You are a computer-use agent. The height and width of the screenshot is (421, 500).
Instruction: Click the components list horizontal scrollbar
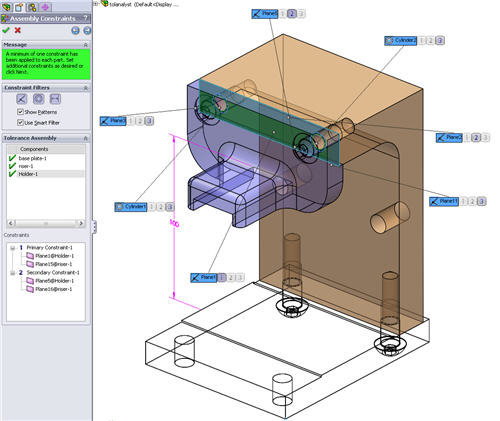point(46,223)
